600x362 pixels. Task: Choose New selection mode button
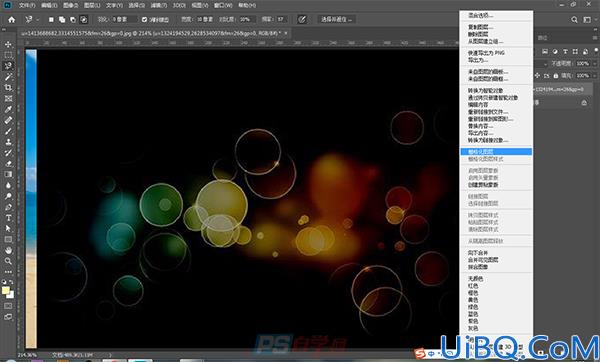click(51, 19)
